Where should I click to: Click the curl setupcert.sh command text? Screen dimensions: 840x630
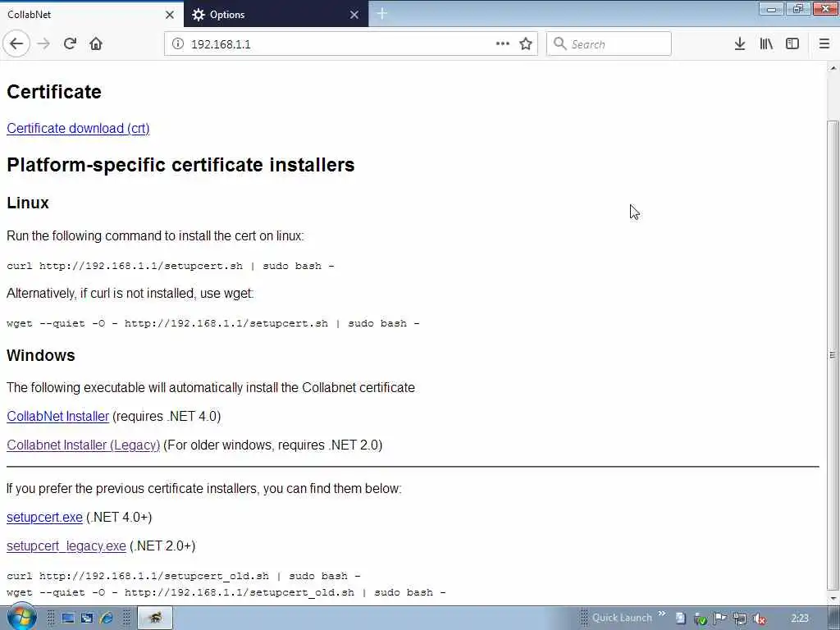click(171, 266)
